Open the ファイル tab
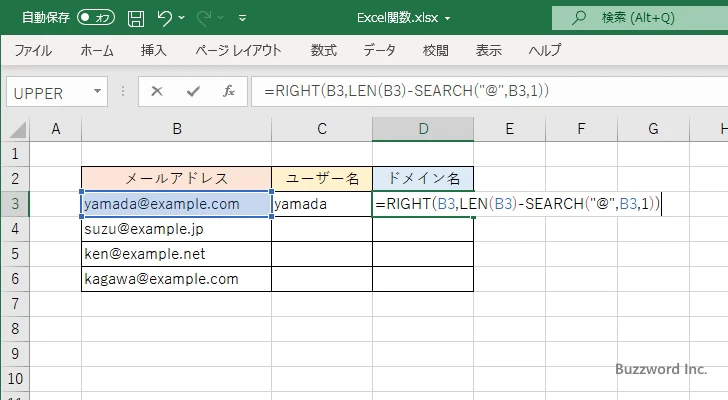The width and height of the screenshot is (728, 400). (x=33, y=50)
